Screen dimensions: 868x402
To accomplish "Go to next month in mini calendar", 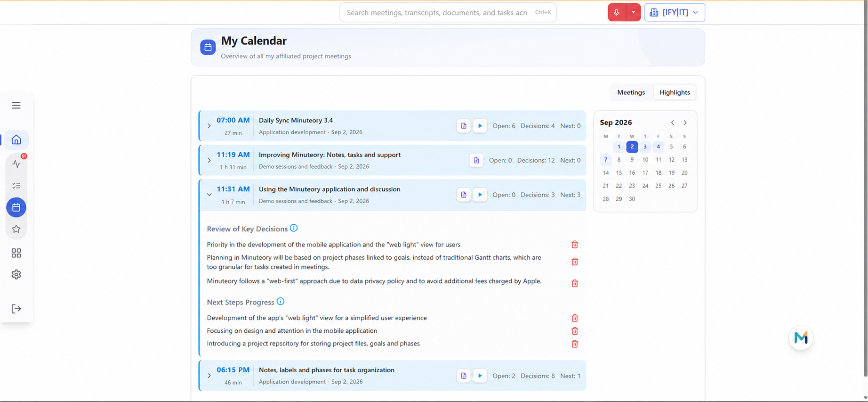I will [x=685, y=123].
